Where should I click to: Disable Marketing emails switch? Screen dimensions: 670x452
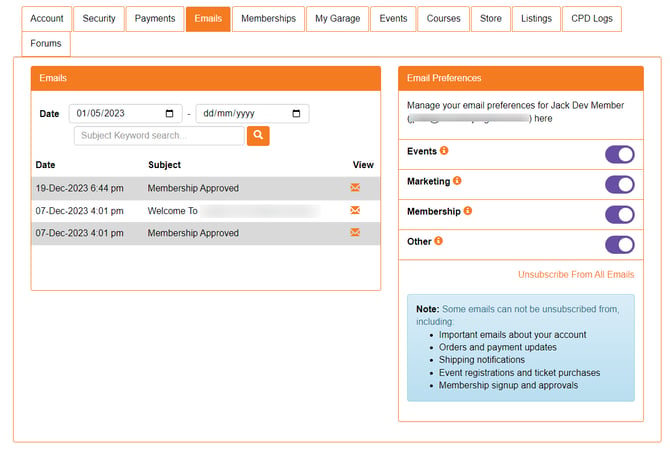click(620, 185)
